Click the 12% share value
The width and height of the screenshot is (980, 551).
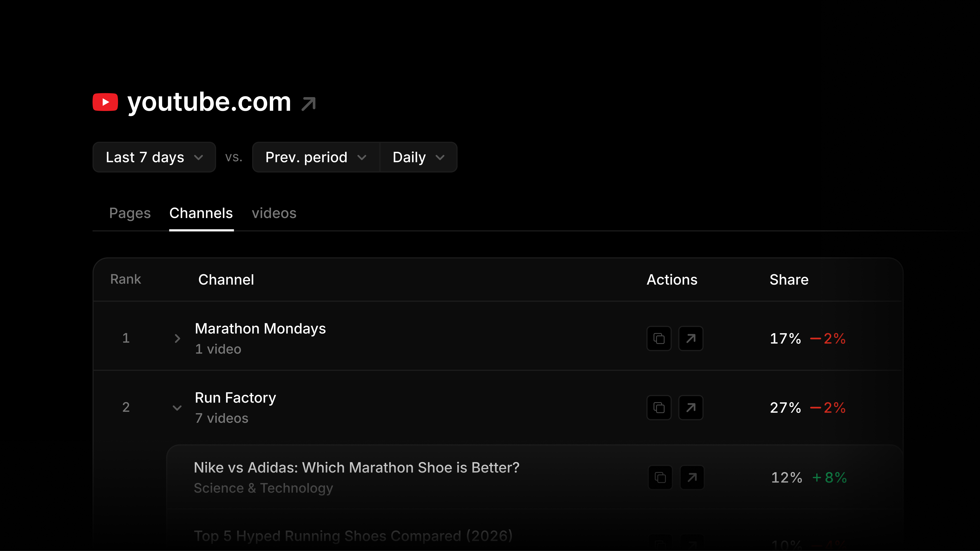tap(787, 478)
